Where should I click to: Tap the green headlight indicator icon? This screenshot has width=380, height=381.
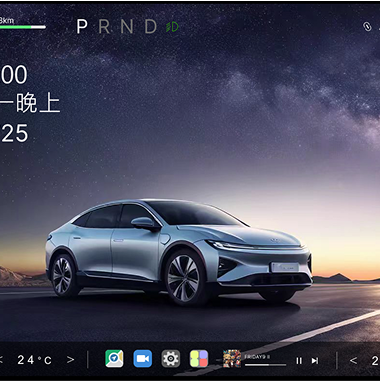(x=172, y=27)
